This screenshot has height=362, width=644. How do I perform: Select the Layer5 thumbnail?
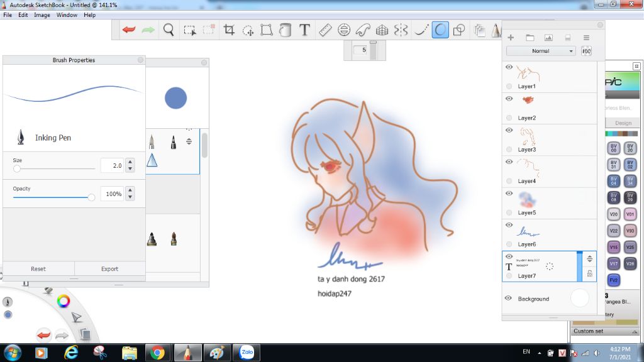[x=527, y=200]
